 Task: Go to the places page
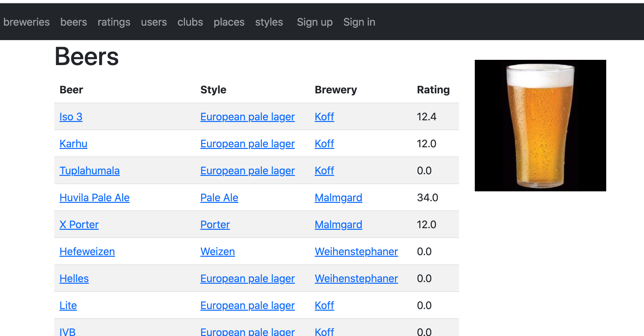pos(229,22)
